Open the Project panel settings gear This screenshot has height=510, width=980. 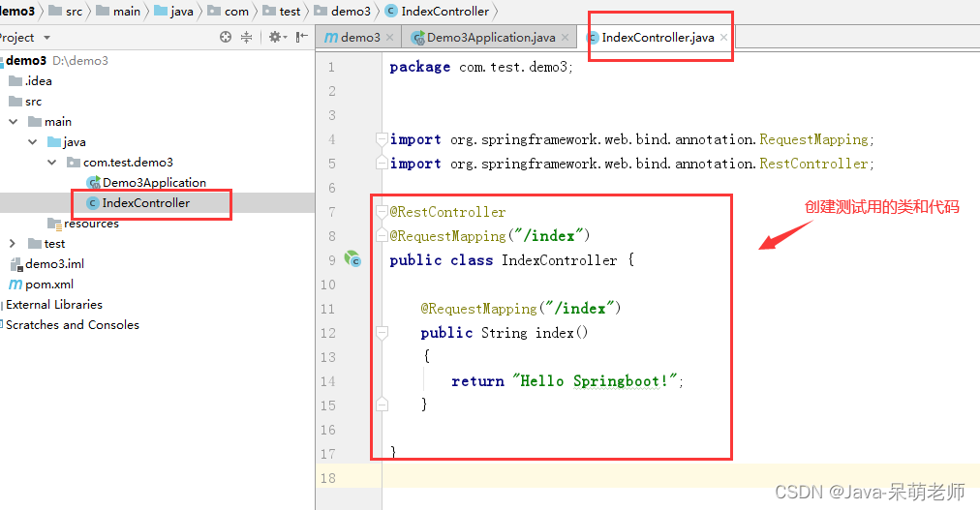(x=276, y=37)
